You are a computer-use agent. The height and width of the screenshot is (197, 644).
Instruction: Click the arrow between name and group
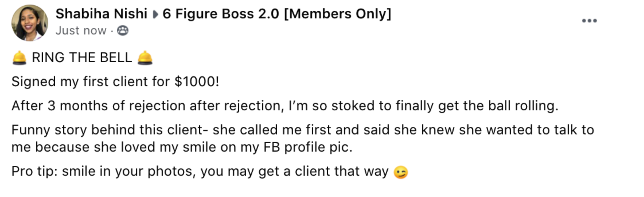tap(155, 14)
